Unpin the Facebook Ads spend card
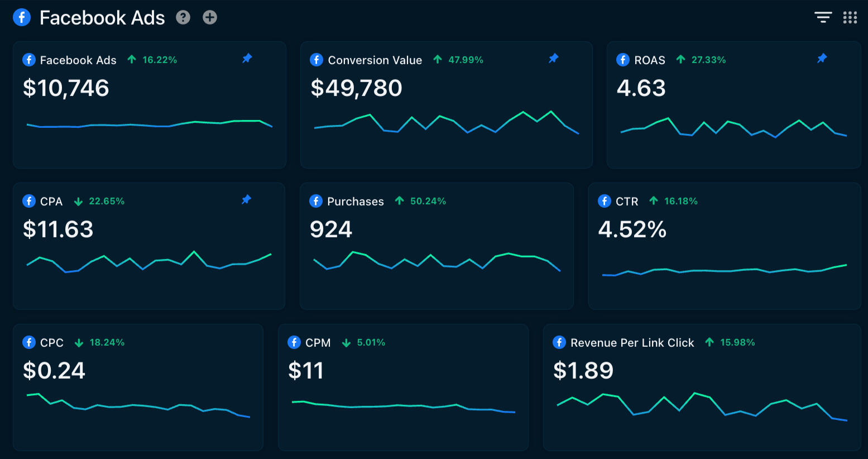 click(x=247, y=59)
